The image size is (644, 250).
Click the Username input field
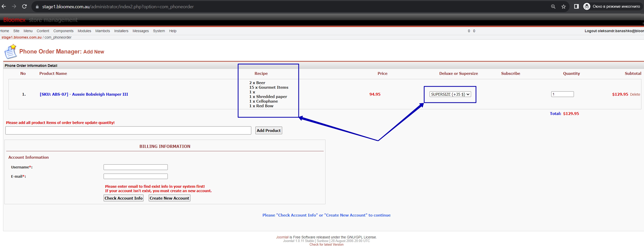click(x=136, y=167)
